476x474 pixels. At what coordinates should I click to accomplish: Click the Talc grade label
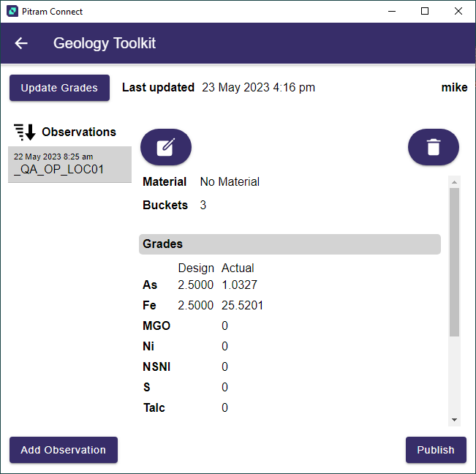[154, 408]
